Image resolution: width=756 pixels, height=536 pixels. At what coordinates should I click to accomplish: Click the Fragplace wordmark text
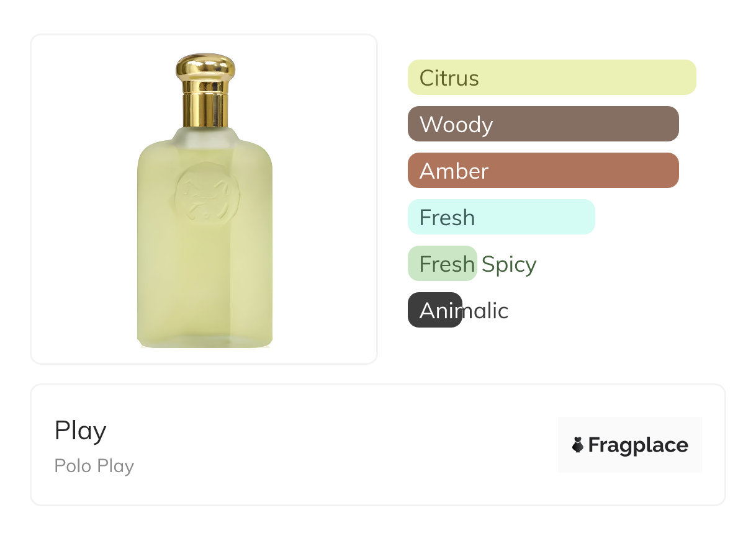pyautogui.click(x=638, y=445)
